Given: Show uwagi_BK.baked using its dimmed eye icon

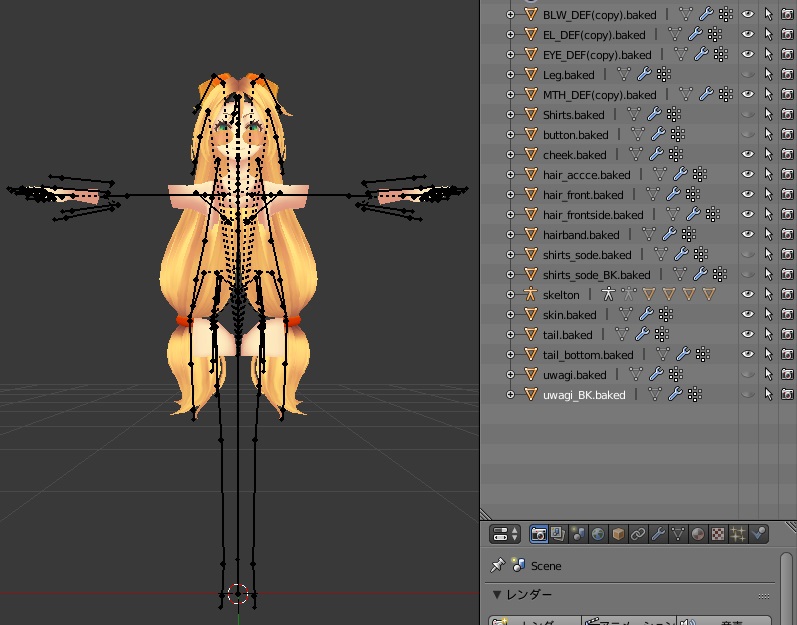Looking at the screenshot, I should [x=748, y=394].
